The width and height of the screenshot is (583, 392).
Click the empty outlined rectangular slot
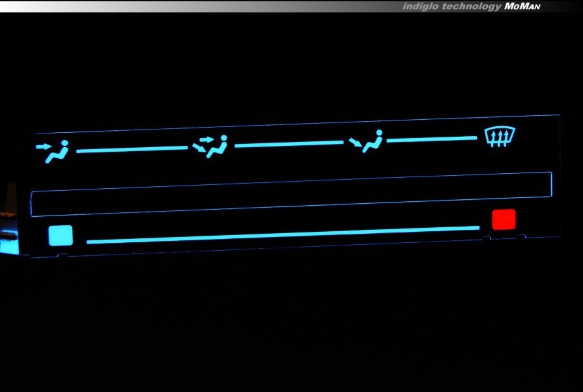point(291,193)
